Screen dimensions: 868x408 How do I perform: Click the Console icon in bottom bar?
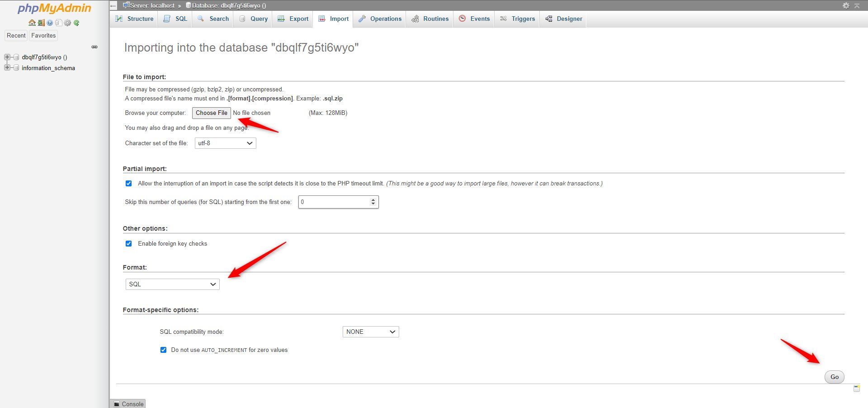(117, 404)
